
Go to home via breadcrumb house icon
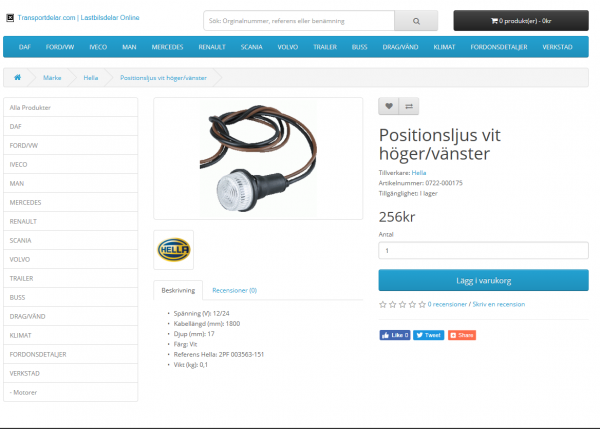coord(18,77)
